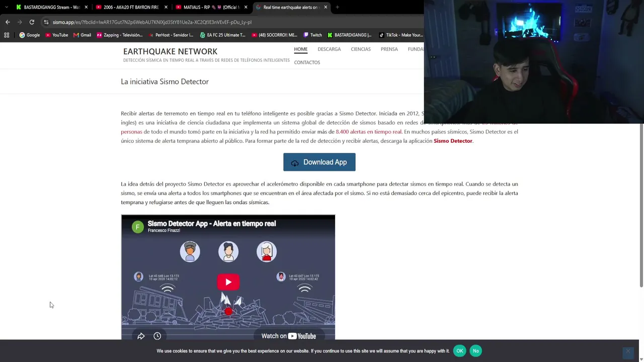Screen dimensions: 644x362
Task: Open the video title Sismo Detector App link
Action: click(x=211, y=224)
